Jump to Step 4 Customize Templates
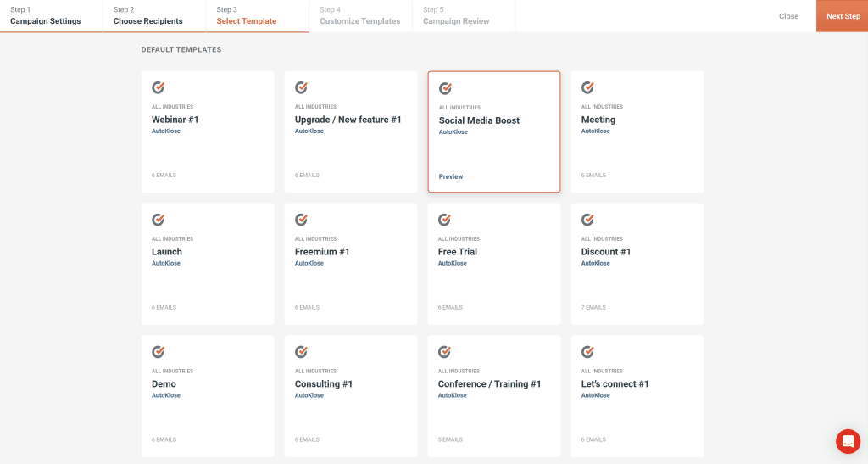This screenshot has height=464, width=868. click(360, 16)
